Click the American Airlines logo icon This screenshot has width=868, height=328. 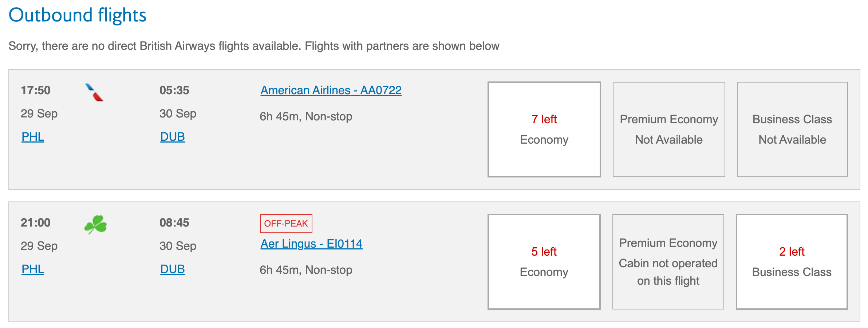pos(94,92)
